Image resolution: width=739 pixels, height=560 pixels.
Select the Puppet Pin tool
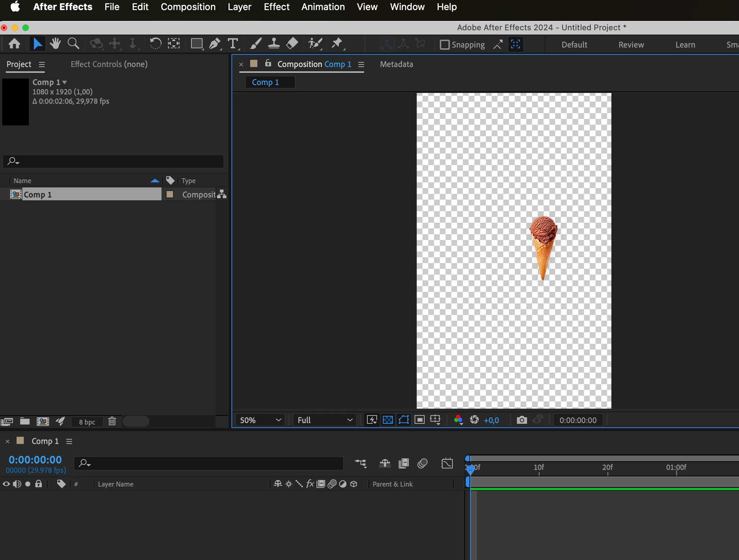click(x=337, y=44)
